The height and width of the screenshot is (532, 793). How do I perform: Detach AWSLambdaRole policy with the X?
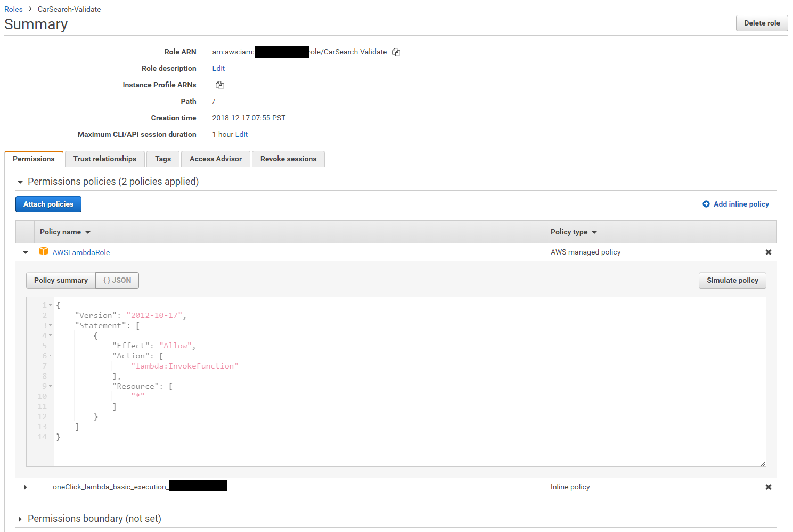pyautogui.click(x=768, y=252)
